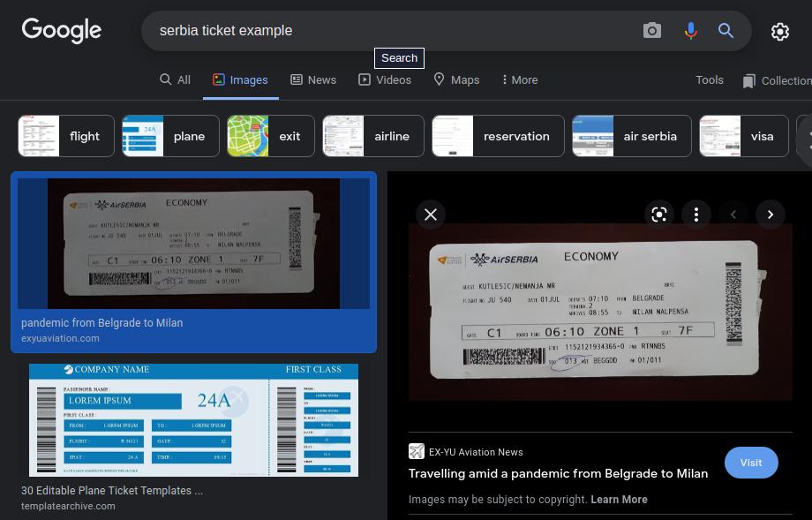Screen dimensions: 812x520
Task: Click the magnifier search button
Action: tap(726, 31)
